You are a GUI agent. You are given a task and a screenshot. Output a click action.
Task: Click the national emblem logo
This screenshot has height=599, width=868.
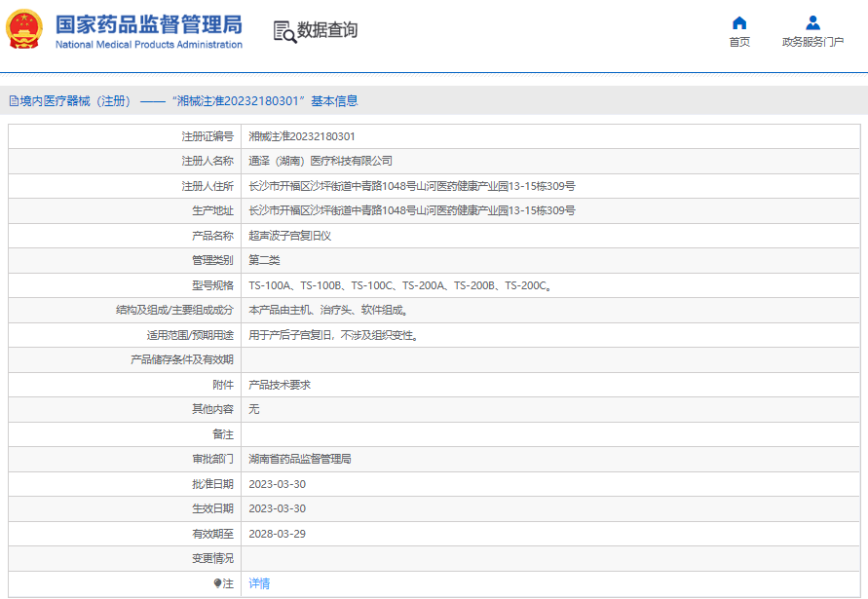[23, 29]
